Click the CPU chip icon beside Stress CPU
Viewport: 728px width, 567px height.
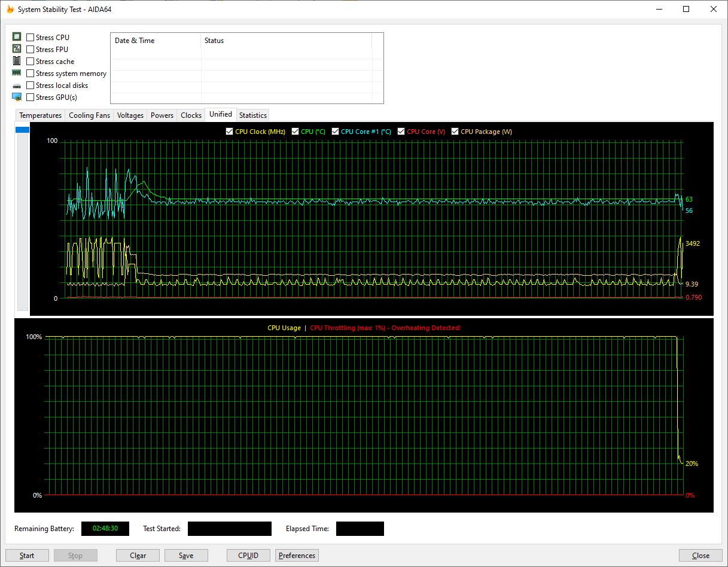click(17, 37)
